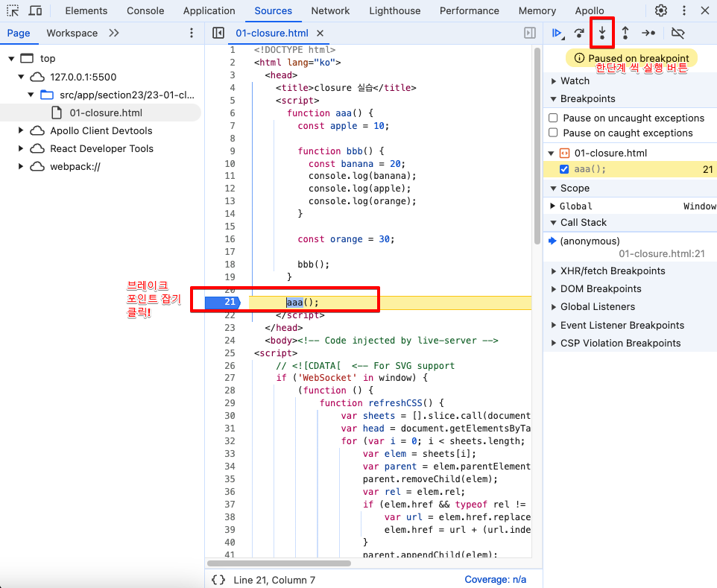Collapse the 01-closure.html breakpoints group

(552, 154)
